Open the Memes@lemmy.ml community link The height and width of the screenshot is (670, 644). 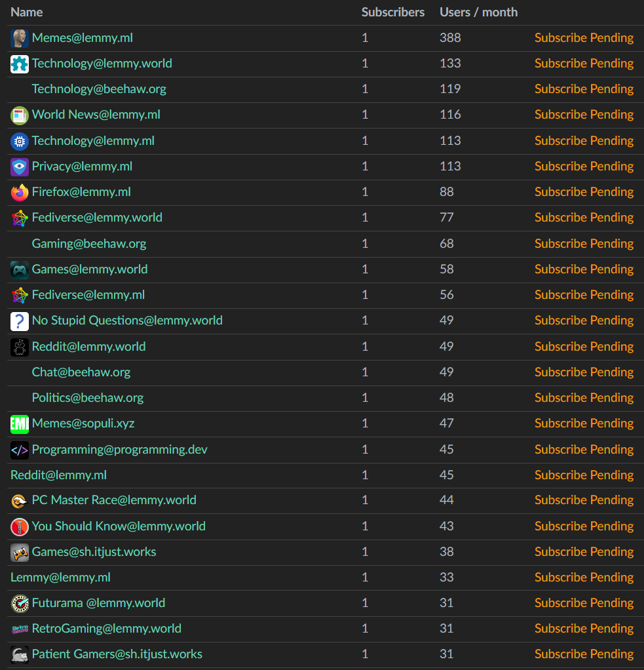83,37
